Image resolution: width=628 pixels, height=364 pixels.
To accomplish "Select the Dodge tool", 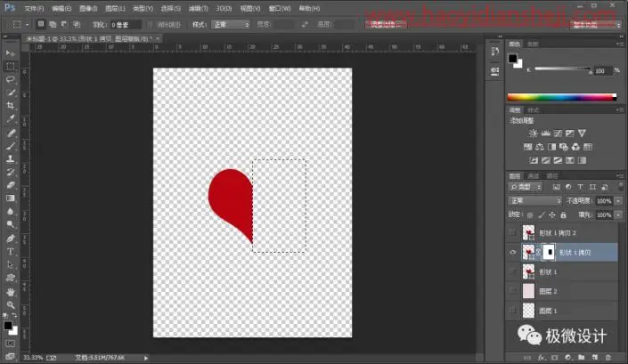I will [11, 225].
